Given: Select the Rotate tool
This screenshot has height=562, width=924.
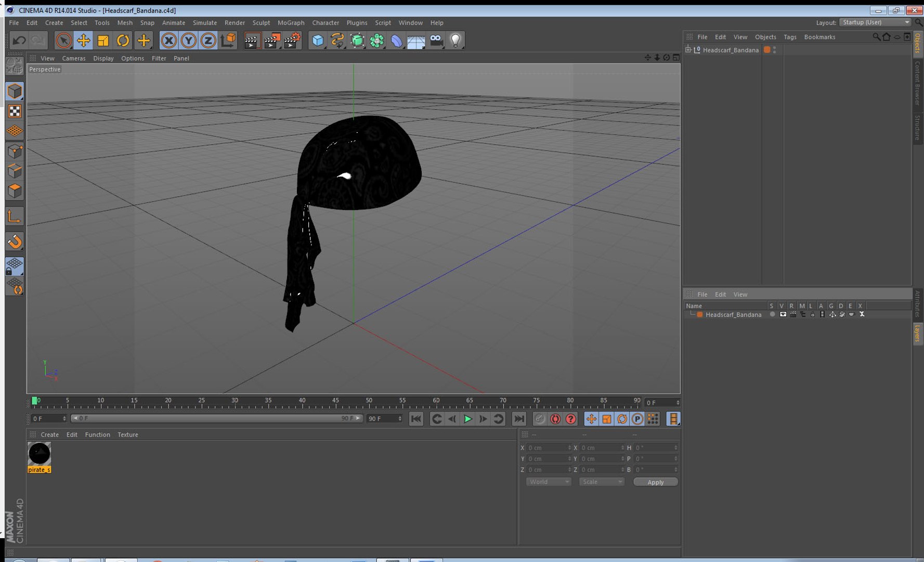Looking at the screenshot, I should (x=123, y=40).
